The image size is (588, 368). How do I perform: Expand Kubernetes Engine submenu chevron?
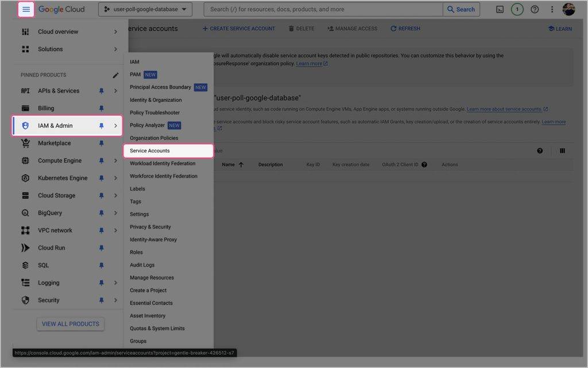click(x=115, y=178)
